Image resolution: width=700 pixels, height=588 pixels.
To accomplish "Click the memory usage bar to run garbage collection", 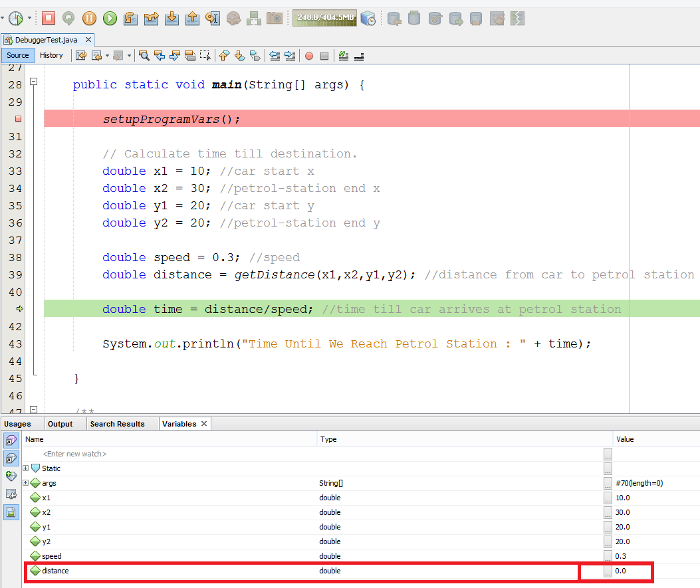I will point(324,19).
